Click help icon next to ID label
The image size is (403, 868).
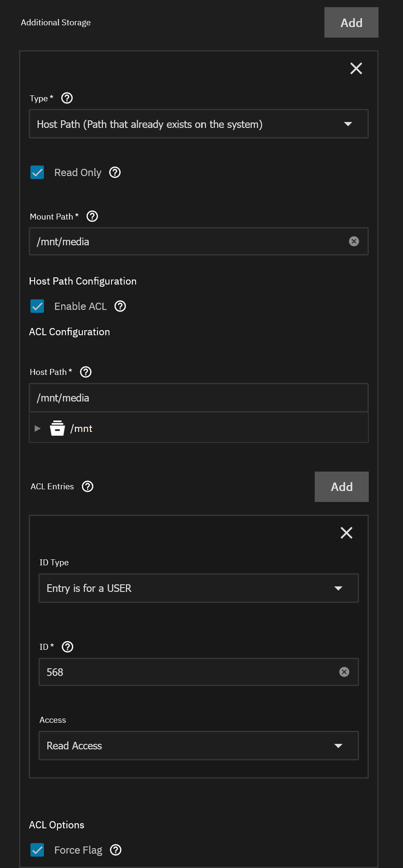click(x=68, y=647)
